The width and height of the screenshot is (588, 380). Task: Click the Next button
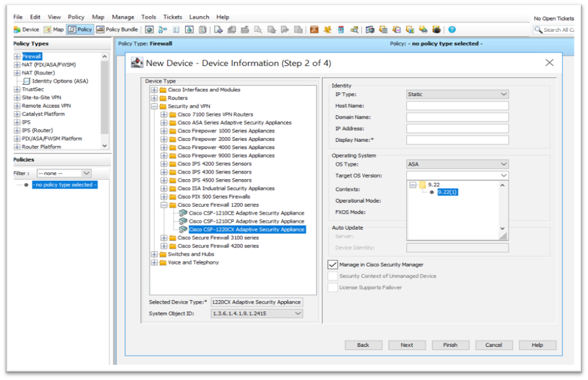coord(406,345)
